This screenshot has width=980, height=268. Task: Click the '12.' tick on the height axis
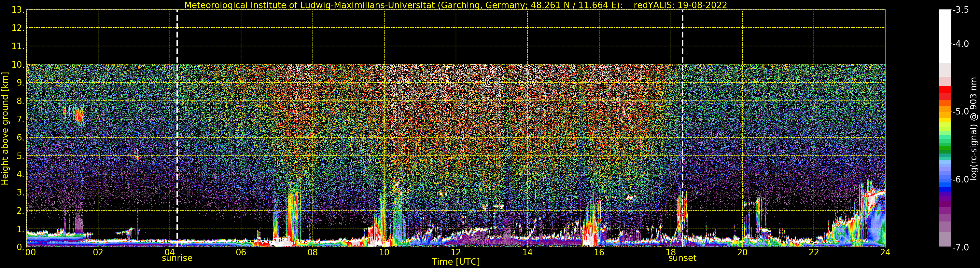[x=18, y=28]
